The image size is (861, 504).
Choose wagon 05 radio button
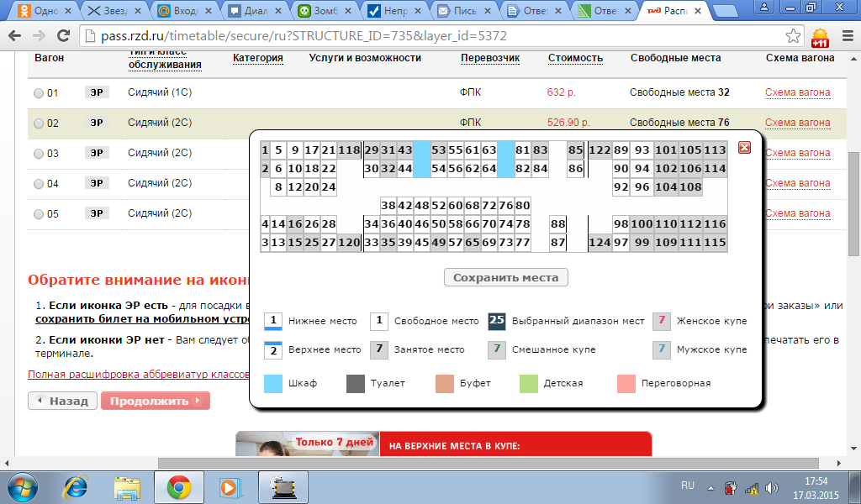(x=39, y=214)
